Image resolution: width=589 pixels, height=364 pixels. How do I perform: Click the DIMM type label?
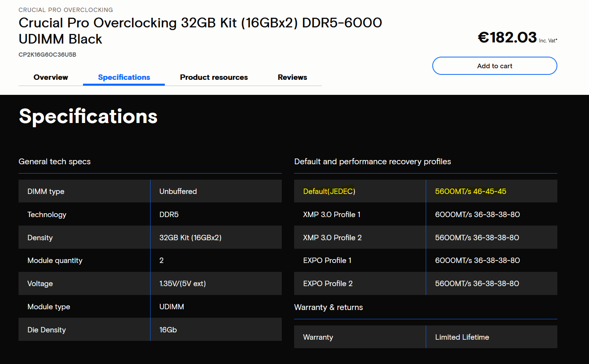tap(46, 191)
